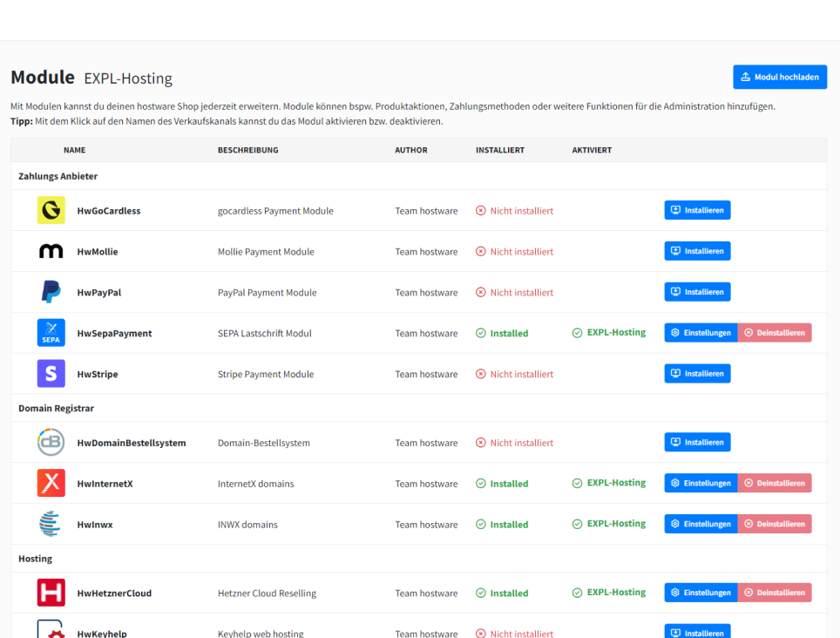Click the activated checkmark beside HwSepaPayment EXPL-Hosting
840x638 pixels.
pos(577,333)
